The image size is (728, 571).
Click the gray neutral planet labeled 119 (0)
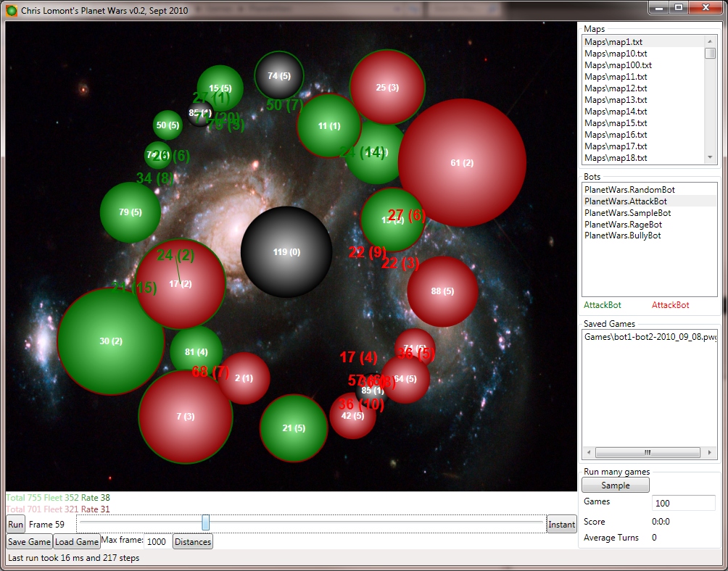click(286, 251)
